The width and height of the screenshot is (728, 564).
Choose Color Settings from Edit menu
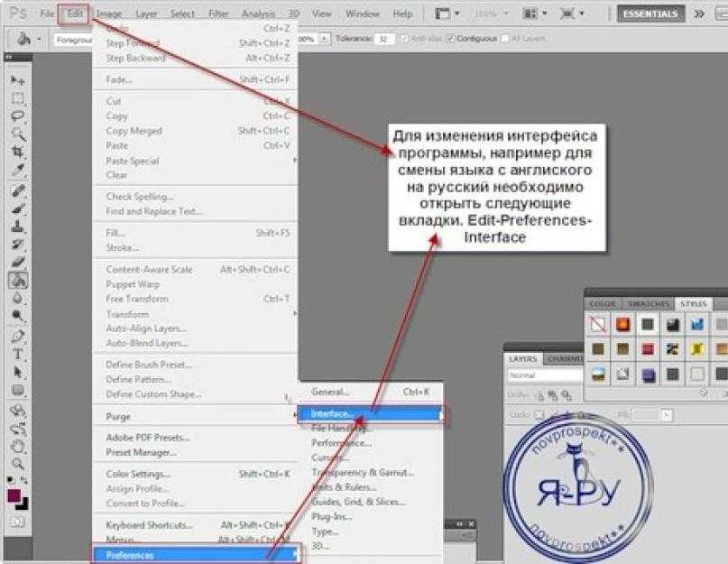tap(195, 474)
